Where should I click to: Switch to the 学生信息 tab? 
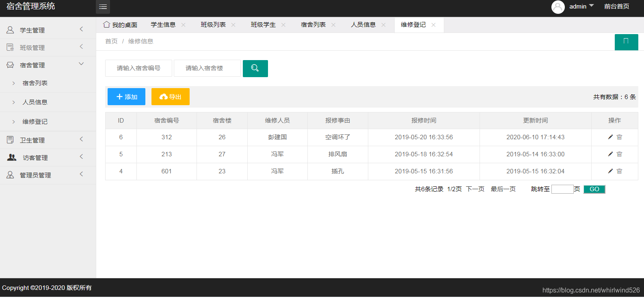(163, 25)
